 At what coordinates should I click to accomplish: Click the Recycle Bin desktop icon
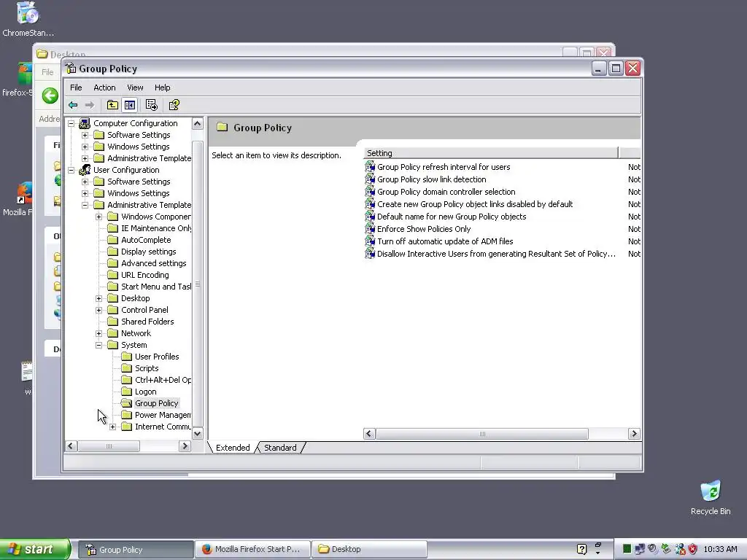pos(711,497)
